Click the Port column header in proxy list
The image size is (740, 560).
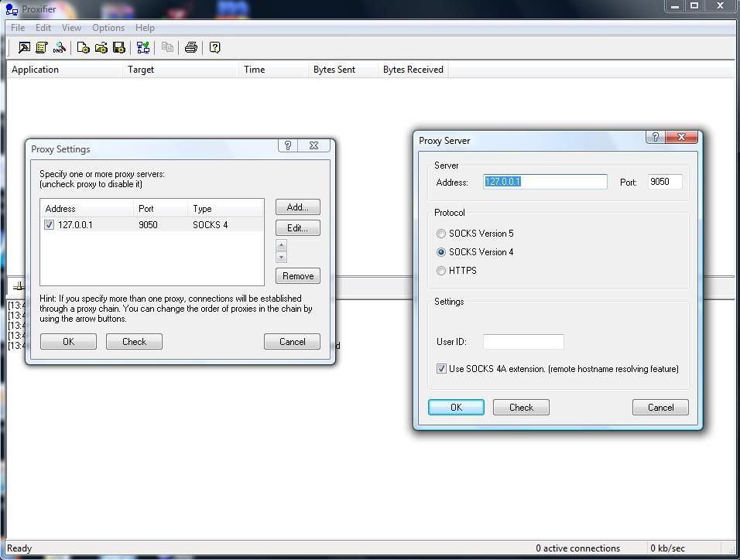[x=160, y=209]
